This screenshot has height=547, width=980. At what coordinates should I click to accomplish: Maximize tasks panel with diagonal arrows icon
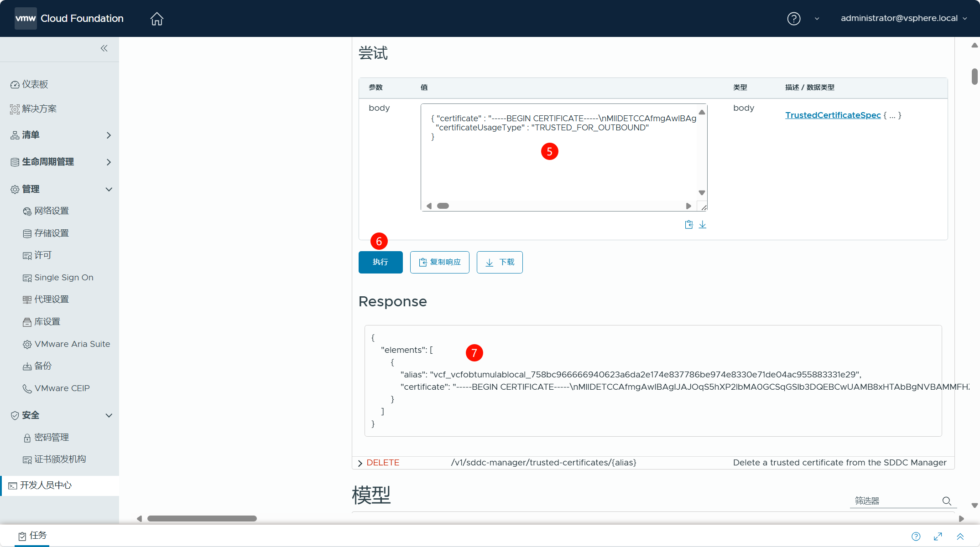[938, 537]
